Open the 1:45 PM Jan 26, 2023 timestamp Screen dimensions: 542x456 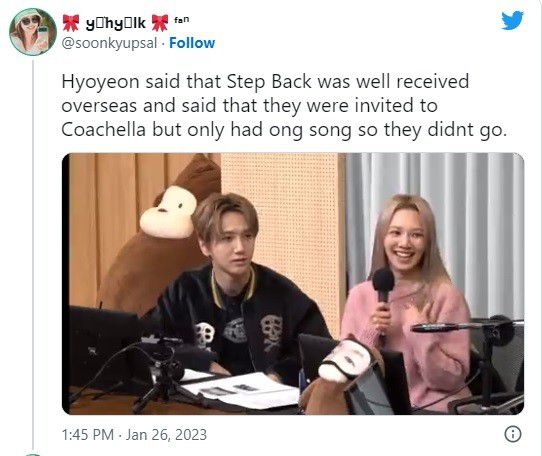click(134, 435)
